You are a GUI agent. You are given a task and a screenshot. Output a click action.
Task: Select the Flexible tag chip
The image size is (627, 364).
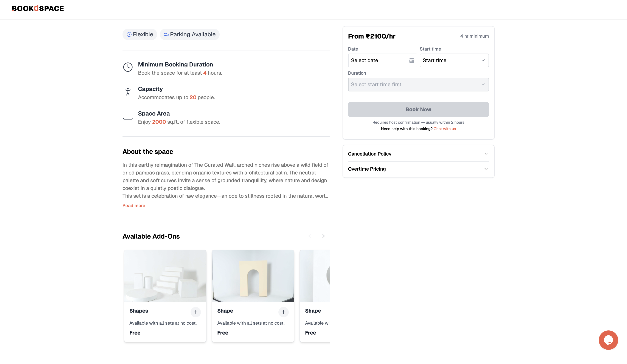tap(140, 34)
